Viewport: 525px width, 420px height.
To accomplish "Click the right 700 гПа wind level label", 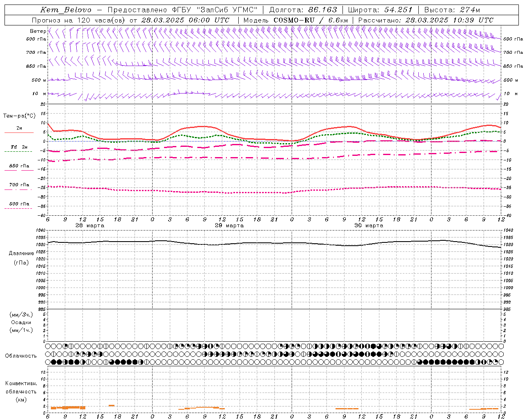I will 513,52.
